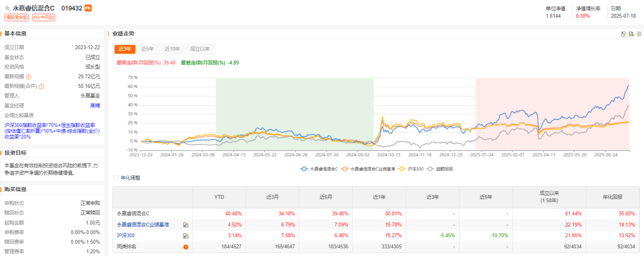Click the fund code 019432
644x256 pixels.
72,8
